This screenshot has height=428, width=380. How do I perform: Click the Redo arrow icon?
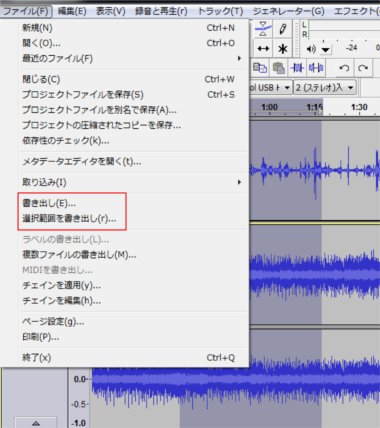point(363,68)
